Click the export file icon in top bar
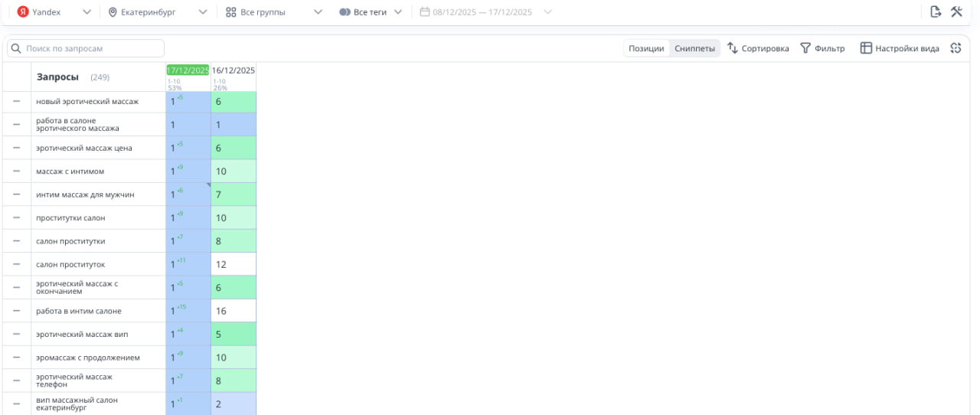The width and height of the screenshot is (980, 415). [935, 11]
